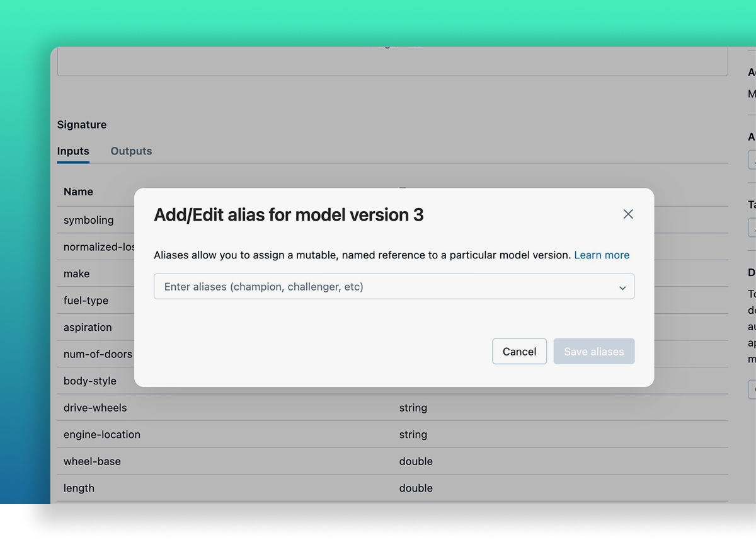Screen dimensions: 756x542
Task: Expand the aliases dropdown chevron
Action: click(622, 287)
